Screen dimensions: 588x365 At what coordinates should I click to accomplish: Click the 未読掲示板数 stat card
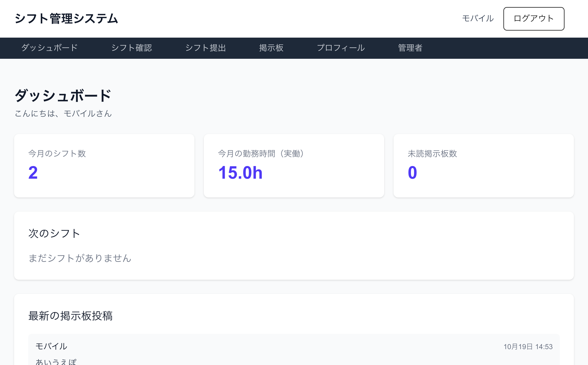point(483,166)
